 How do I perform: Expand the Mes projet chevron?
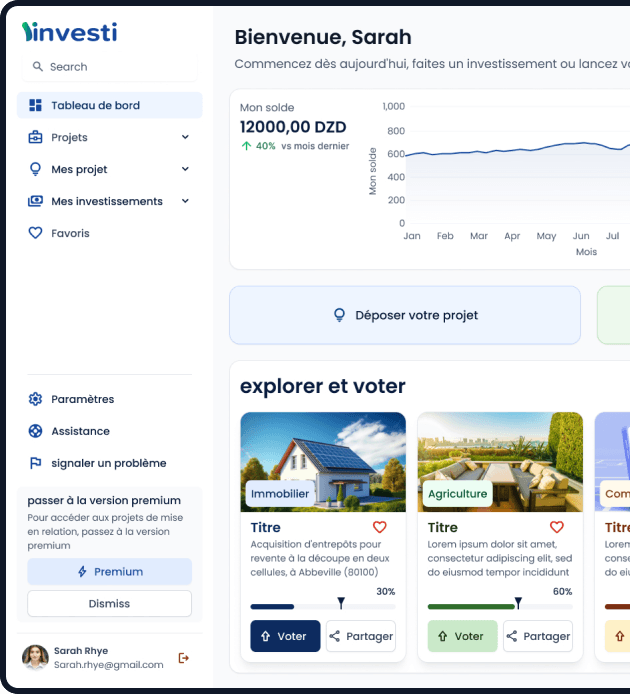[185, 169]
